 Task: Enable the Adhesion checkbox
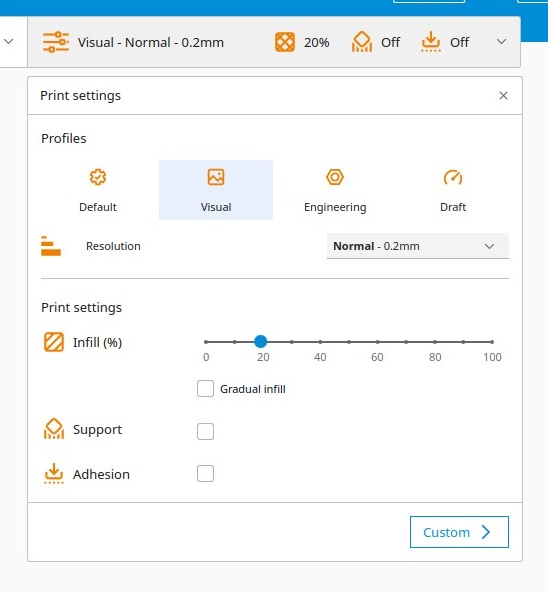pyautogui.click(x=205, y=473)
